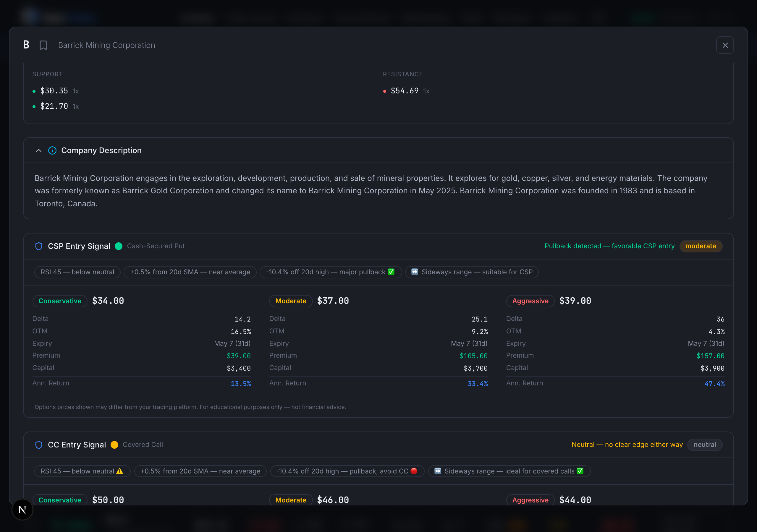Click the green status dot next to Cash-Secured Put
Image resolution: width=757 pixels, height=532 pixels.
point(118,246)
